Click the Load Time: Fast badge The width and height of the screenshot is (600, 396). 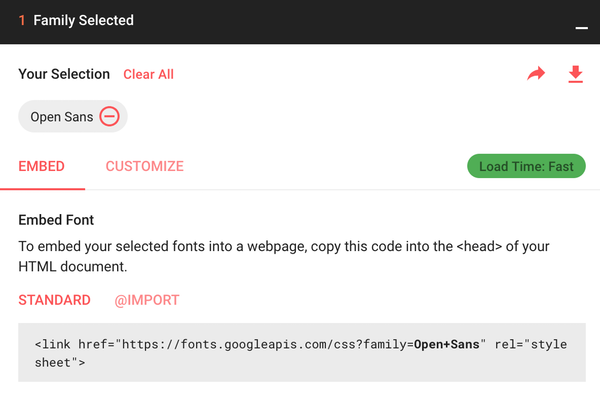pos(526,166)
